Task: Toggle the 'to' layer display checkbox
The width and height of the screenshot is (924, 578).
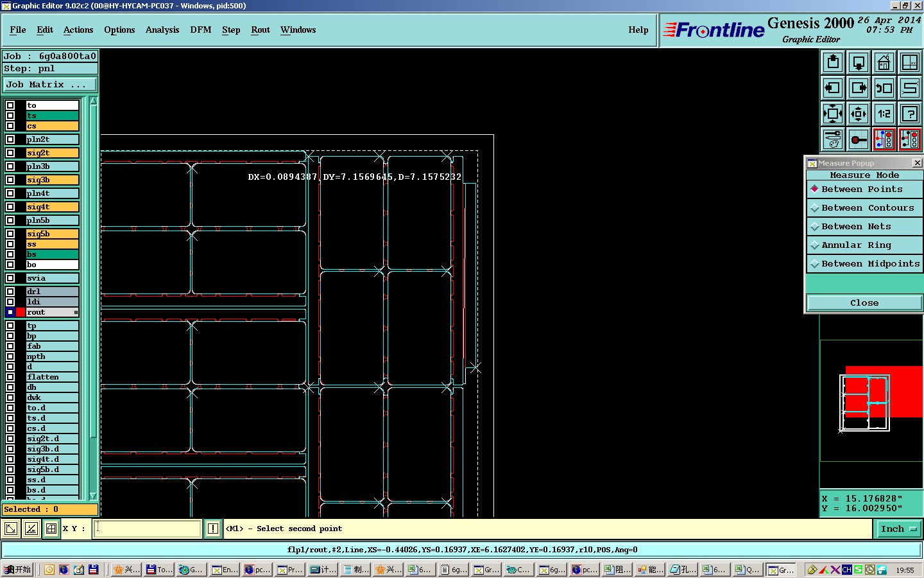Action: point(10,105)
